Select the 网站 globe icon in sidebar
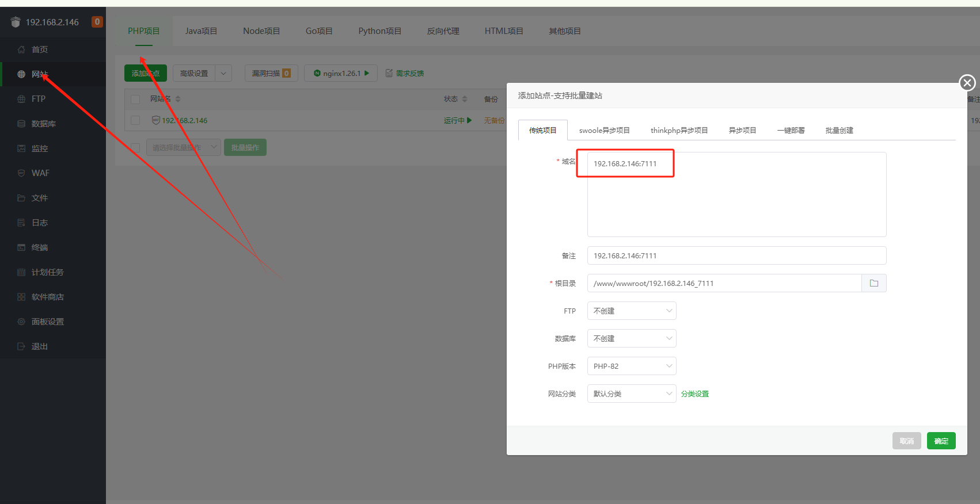The height and width of the screenshot is (504, 980). tap(21, 74)
